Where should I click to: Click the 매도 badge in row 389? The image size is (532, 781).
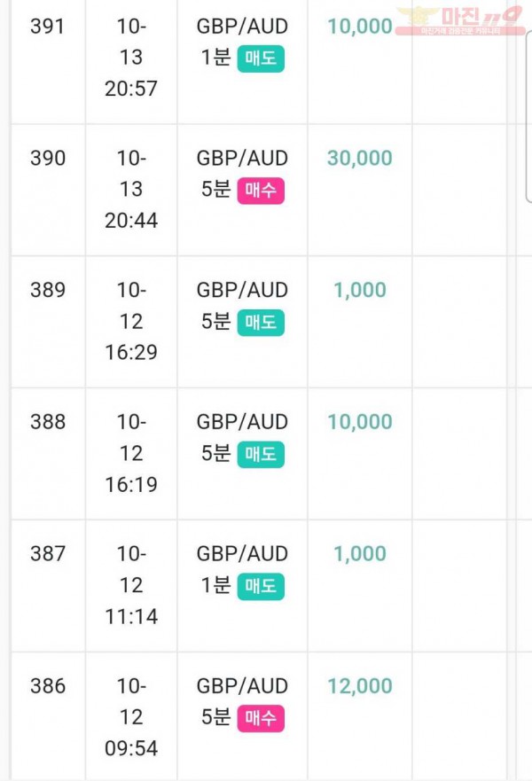pos(261,323)
